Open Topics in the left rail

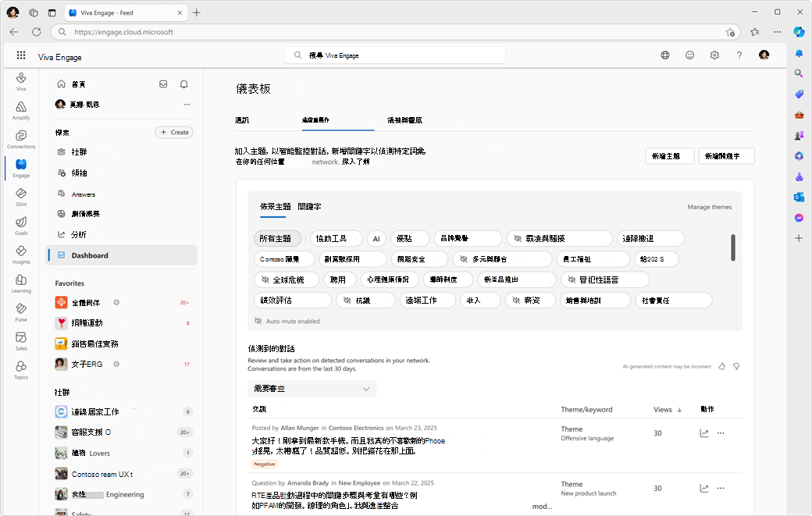(x=21, y=370)
